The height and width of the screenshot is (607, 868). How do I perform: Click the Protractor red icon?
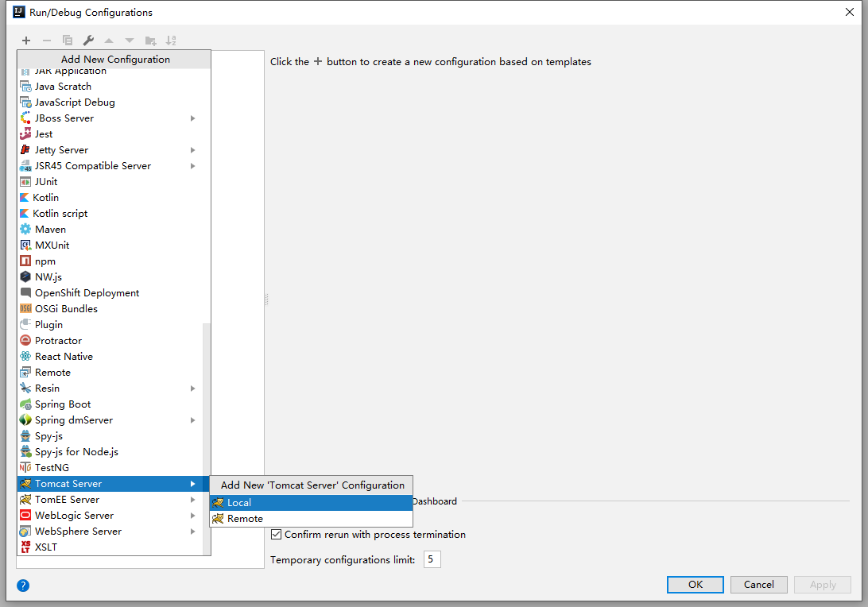click(x=25, y=340)
